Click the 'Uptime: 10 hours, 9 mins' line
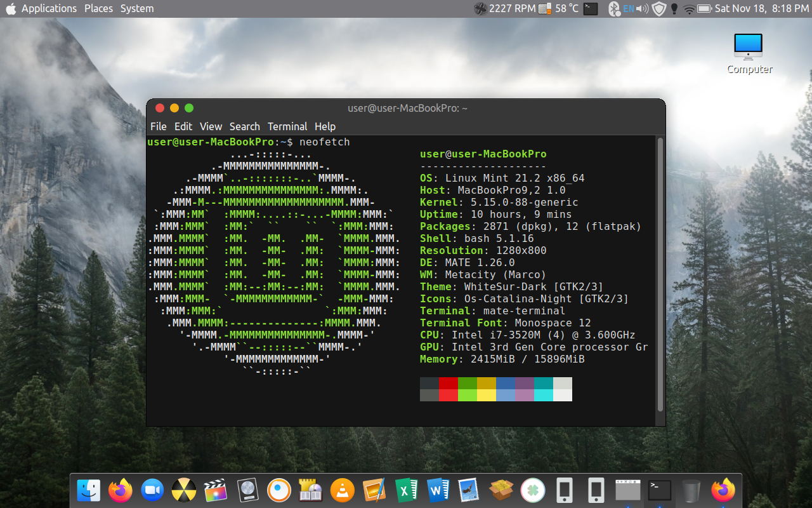 tap(496, 215)
